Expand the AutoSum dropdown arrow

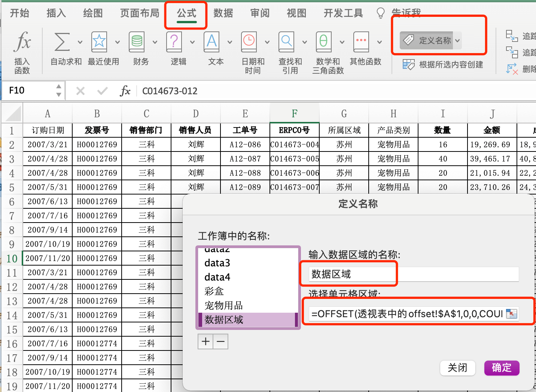click(x=80, y=42)
